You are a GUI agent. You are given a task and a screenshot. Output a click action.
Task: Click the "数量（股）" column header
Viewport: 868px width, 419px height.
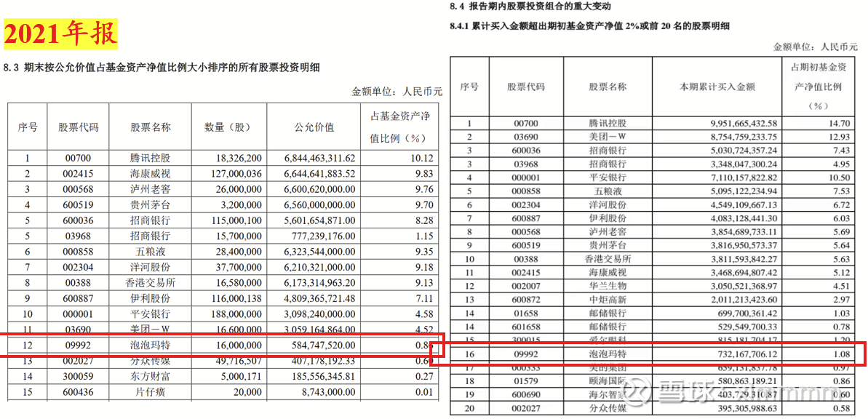click(x=228, y=127)
